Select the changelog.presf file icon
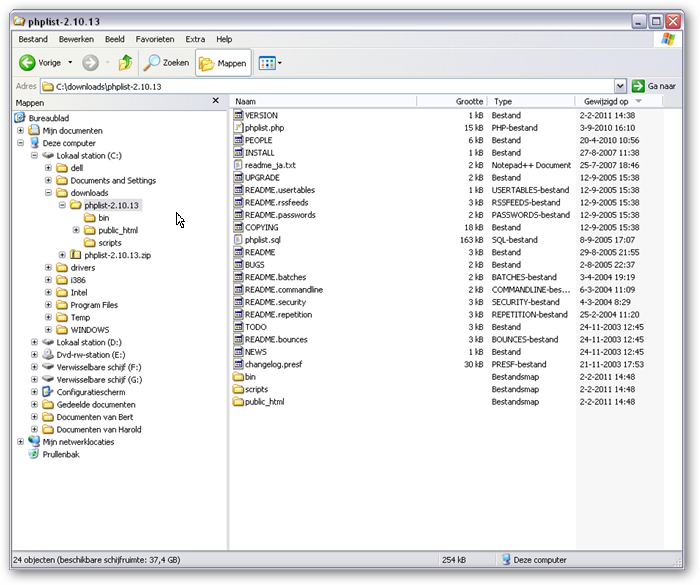Image resolution: width=700 pixels, height=585 pixels. point(238,364)
